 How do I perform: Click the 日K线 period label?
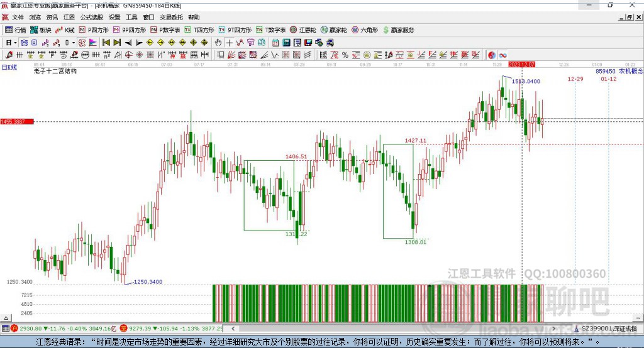click(9, 67)
